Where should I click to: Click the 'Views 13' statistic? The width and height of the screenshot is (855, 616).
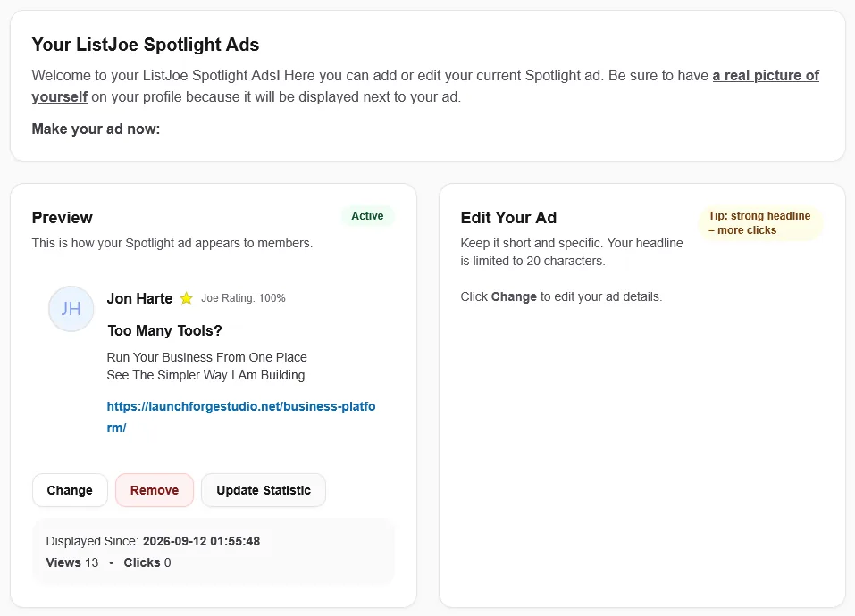[x=72, y=562]
